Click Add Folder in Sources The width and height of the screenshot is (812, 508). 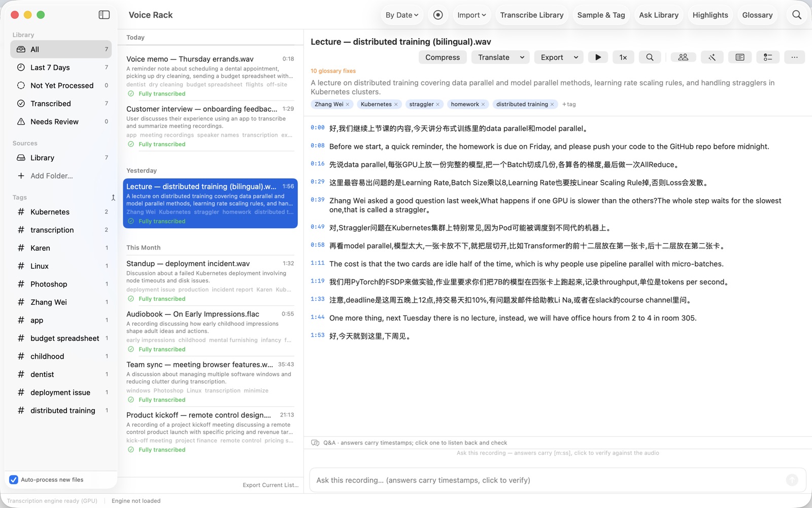point(52,176)
